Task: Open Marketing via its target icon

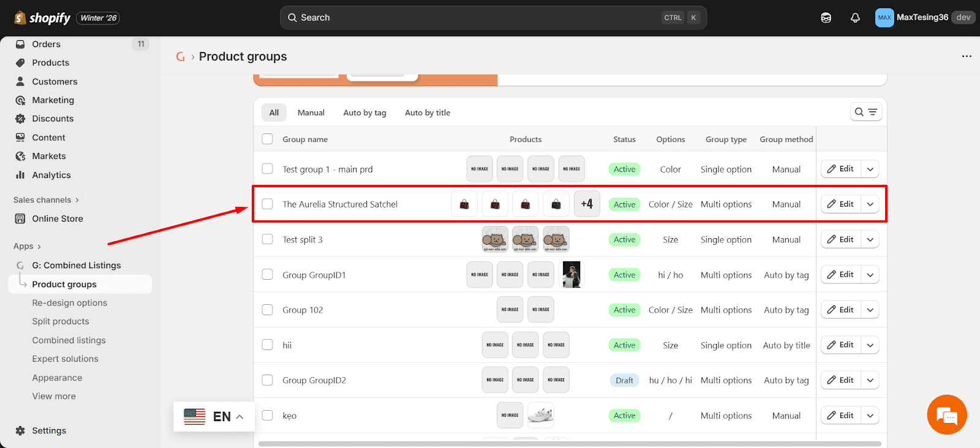Action: [x=20, y=100]
